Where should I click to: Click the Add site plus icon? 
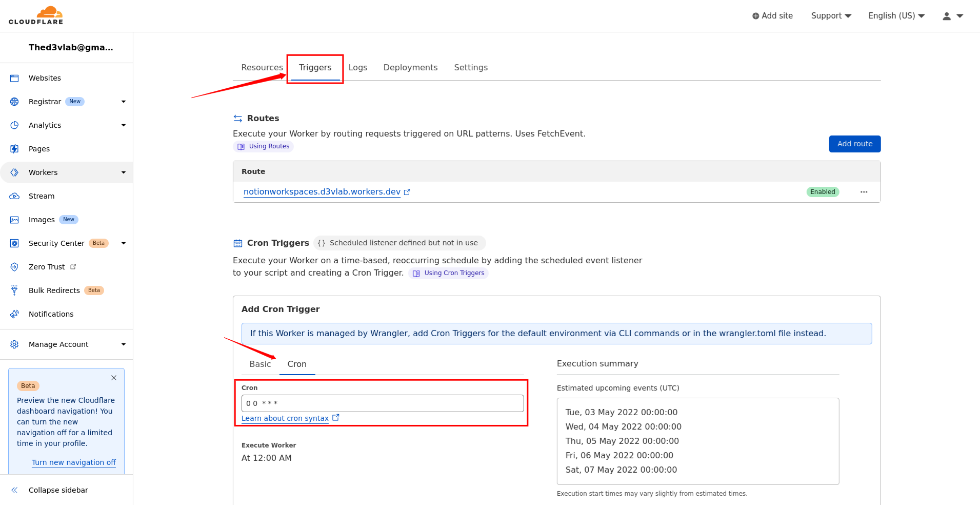[755, 16]
